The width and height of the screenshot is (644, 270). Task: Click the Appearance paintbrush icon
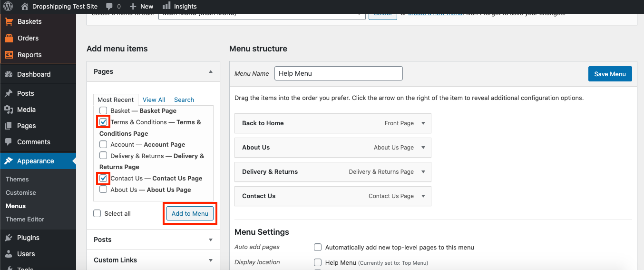click(9, 161)
